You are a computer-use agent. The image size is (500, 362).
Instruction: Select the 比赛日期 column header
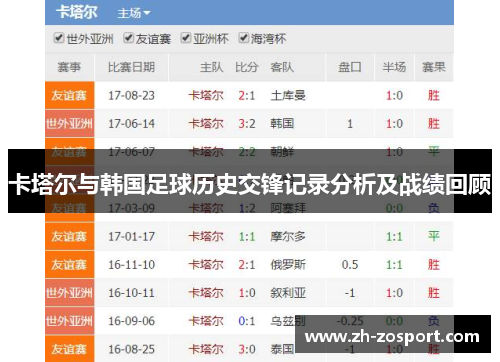point(131,67)
